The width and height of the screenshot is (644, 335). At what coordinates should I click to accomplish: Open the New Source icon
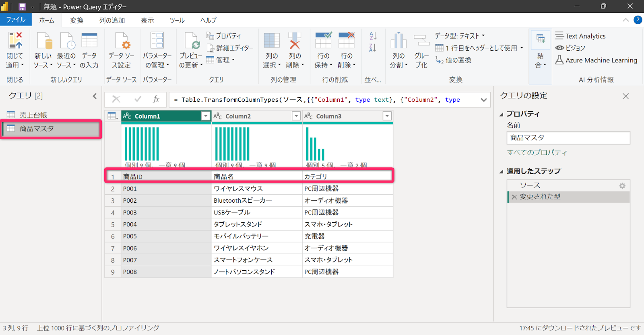44,41
